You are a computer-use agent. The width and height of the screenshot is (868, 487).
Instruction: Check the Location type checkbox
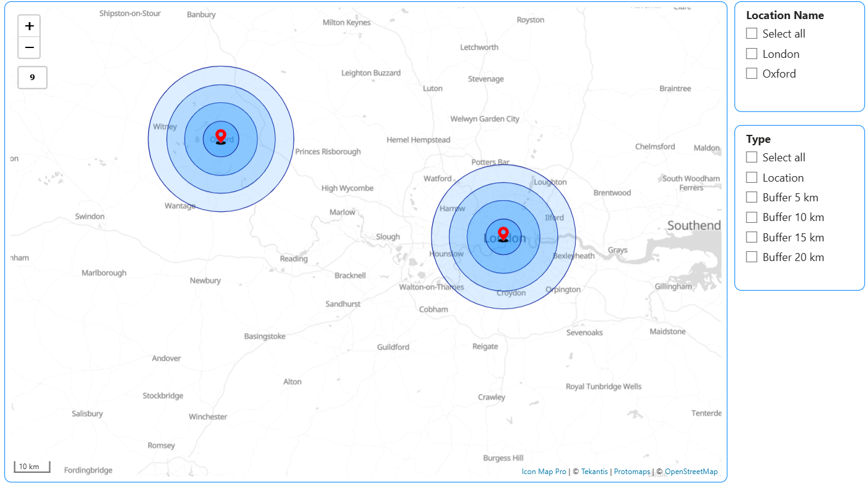751,177
